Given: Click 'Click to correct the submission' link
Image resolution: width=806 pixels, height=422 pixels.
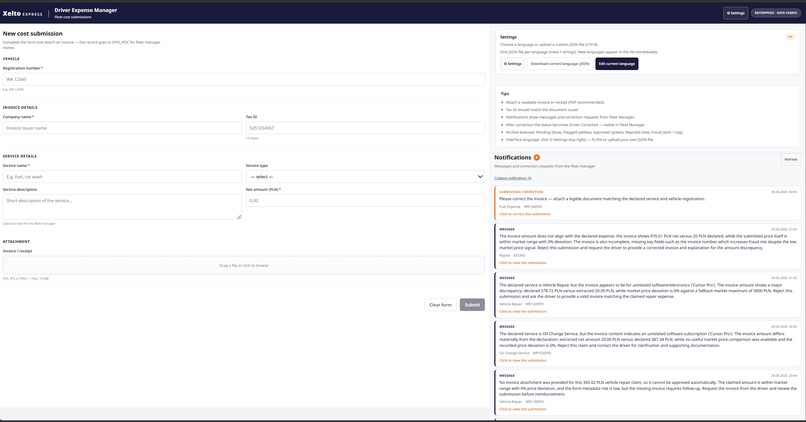Looking at the screenshot, I should [x=525, y=214].
